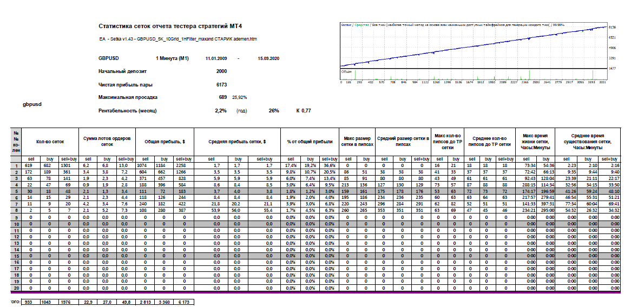Screen dimensions: 644x307
Task: Click the profit cell '1074'
Action: coord(146,165)
